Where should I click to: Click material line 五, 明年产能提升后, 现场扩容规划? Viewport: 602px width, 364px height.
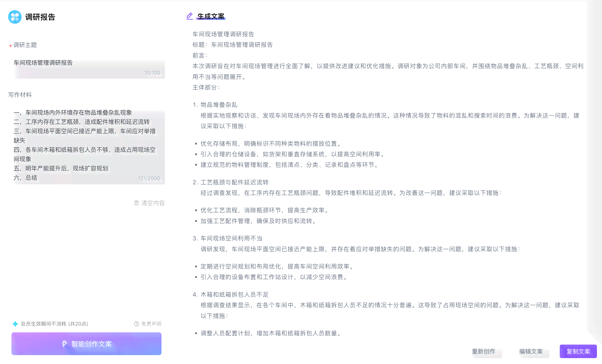click(61, 168)
